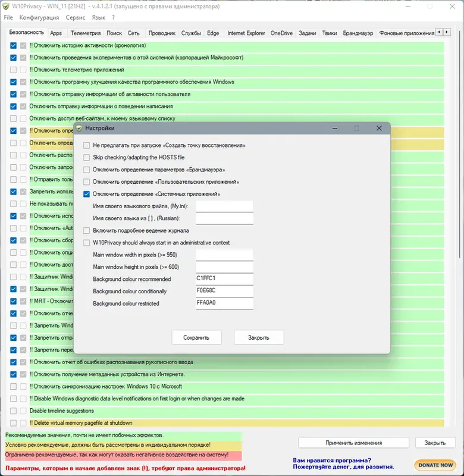The image size is (464, 476).
Task: Enable Skip checking/adapting the HOSTS file
Action: [86, 158]
